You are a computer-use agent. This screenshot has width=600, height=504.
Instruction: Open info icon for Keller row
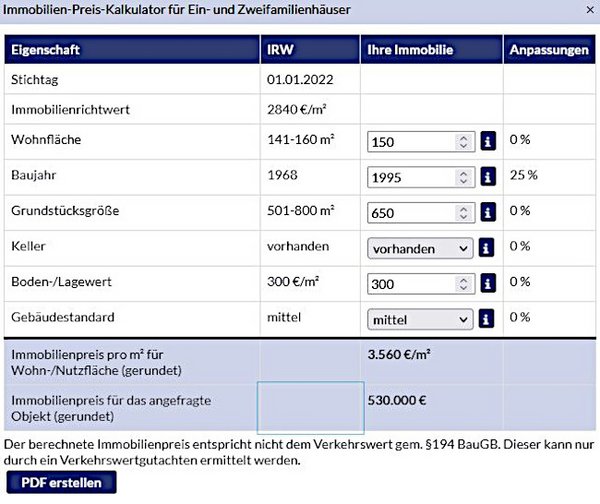coord(486,248)
